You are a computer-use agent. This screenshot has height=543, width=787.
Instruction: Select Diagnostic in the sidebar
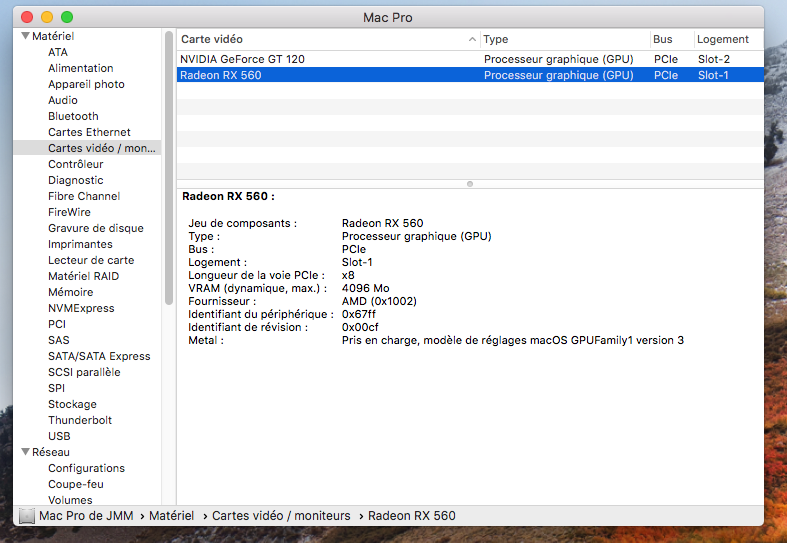(x=76, y=180)
